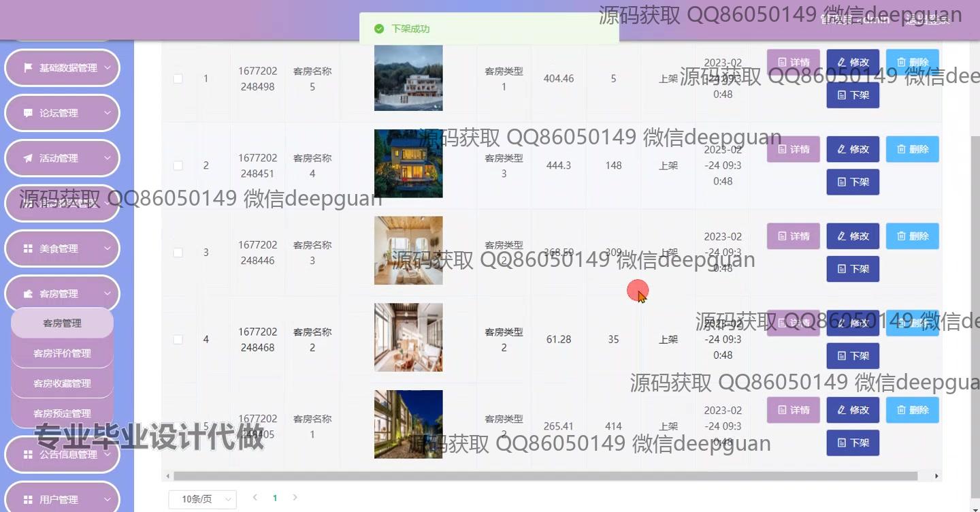Viewport: 980px width, 512px height.
Task: Open the white villa photo of 客房名称5
Action: 408,78
